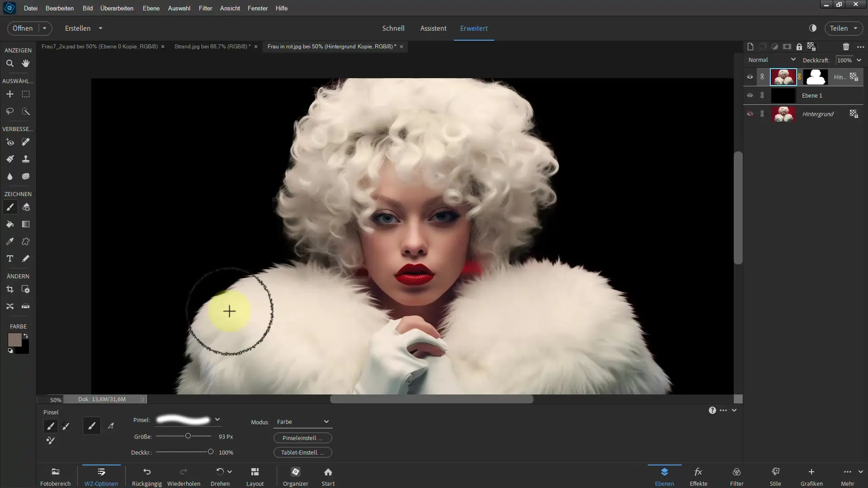Select the Smart Brush tool

(x=9, y=159)
